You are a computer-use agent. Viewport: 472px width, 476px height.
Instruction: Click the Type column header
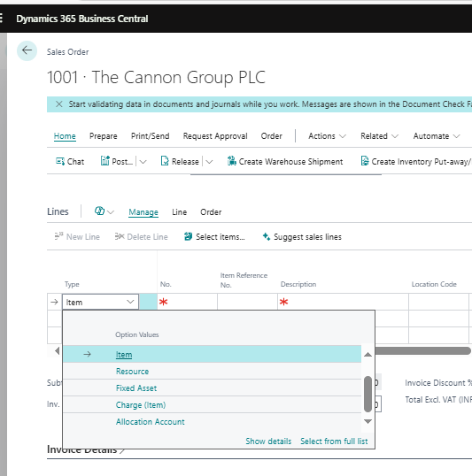(72, 284)
